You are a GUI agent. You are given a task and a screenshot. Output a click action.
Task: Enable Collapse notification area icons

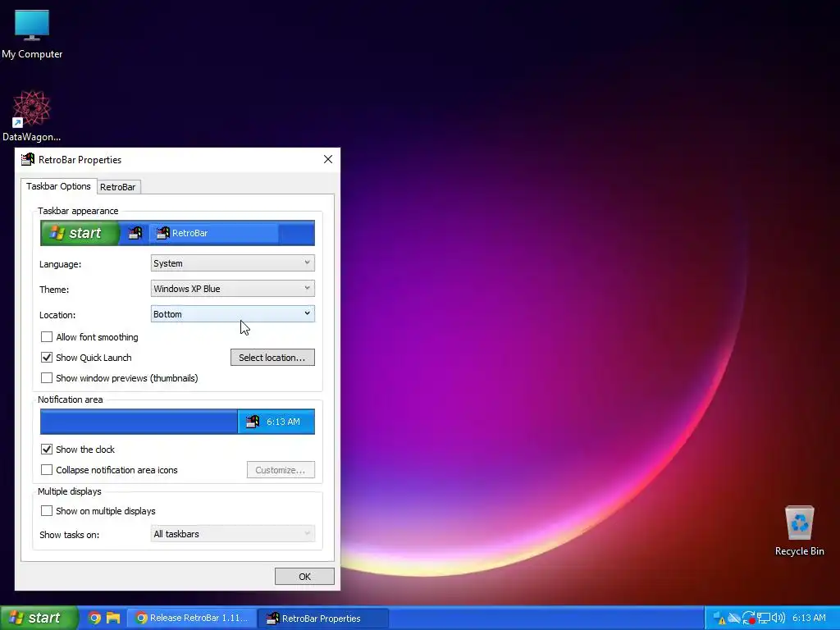(x=47, y=470)
